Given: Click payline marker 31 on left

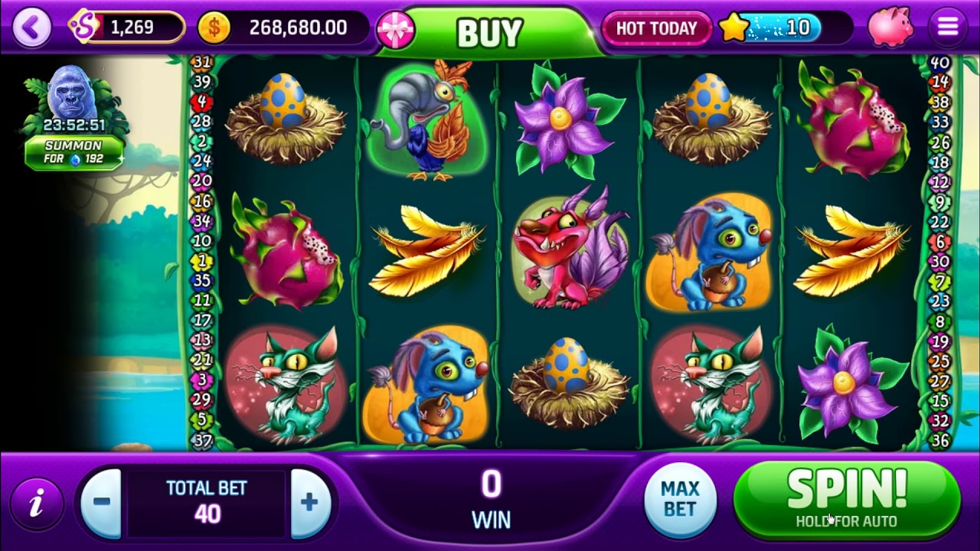Looking at the screenshot, I should (x=201, y=62).
